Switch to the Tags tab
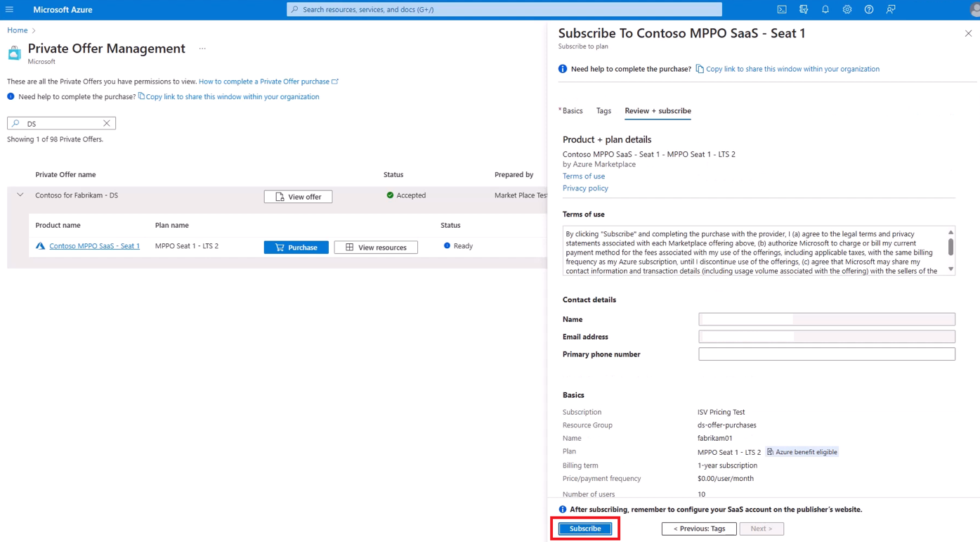Screen dimensions: 980x542 coord(603,111)
